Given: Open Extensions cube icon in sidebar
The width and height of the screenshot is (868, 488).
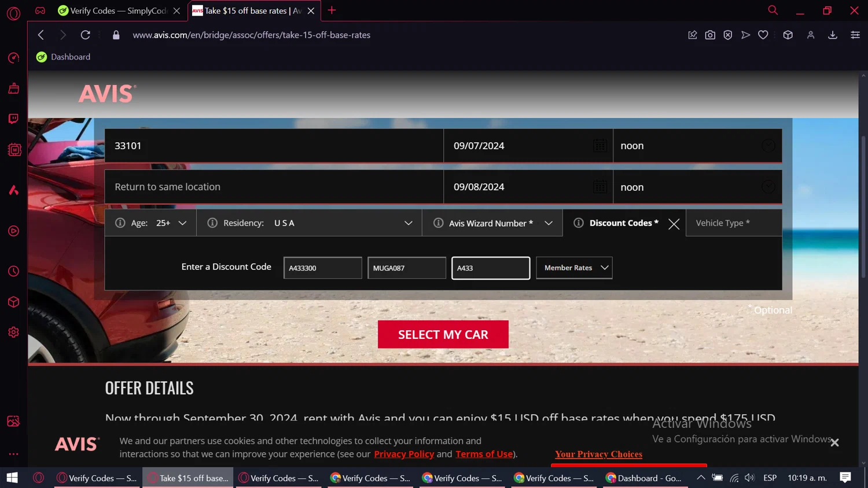Looking at the screenshot, I should [x=13, y=302].
